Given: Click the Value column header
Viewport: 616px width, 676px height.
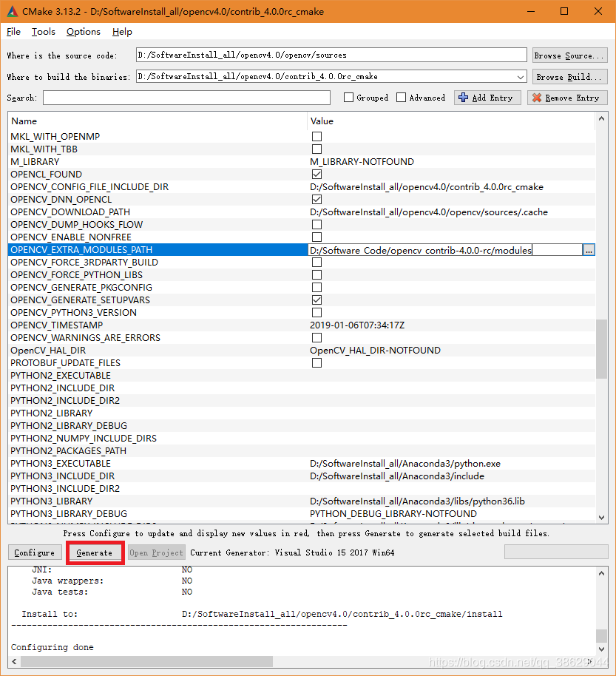Looking at the screenshot, I should click(451, 121).
